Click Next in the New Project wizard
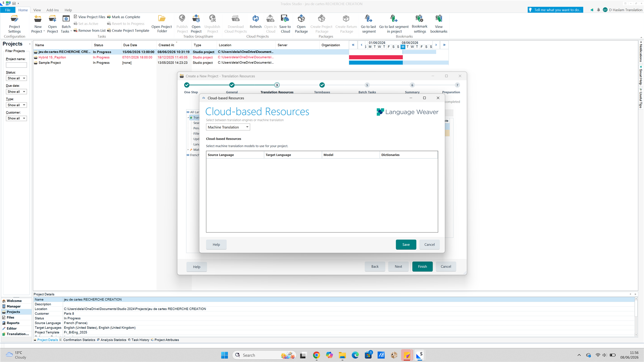This screenshot has height=362, width=644. tap(398, 266)
